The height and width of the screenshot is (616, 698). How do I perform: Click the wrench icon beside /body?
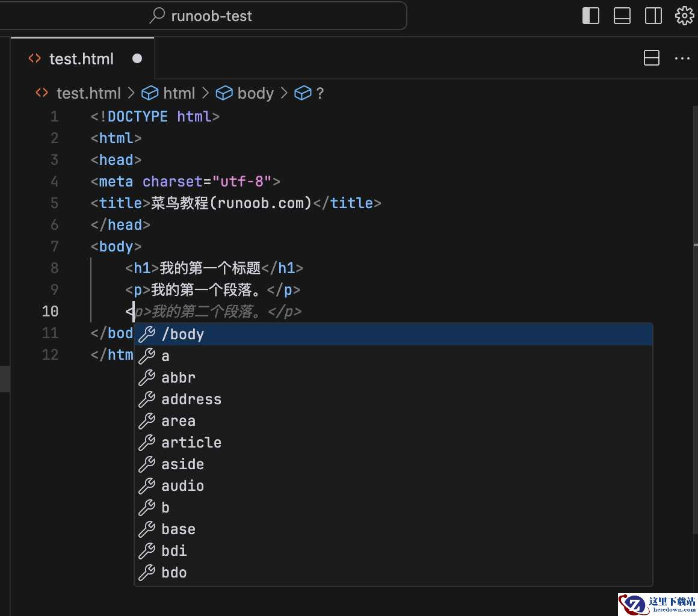coord(147,334)
